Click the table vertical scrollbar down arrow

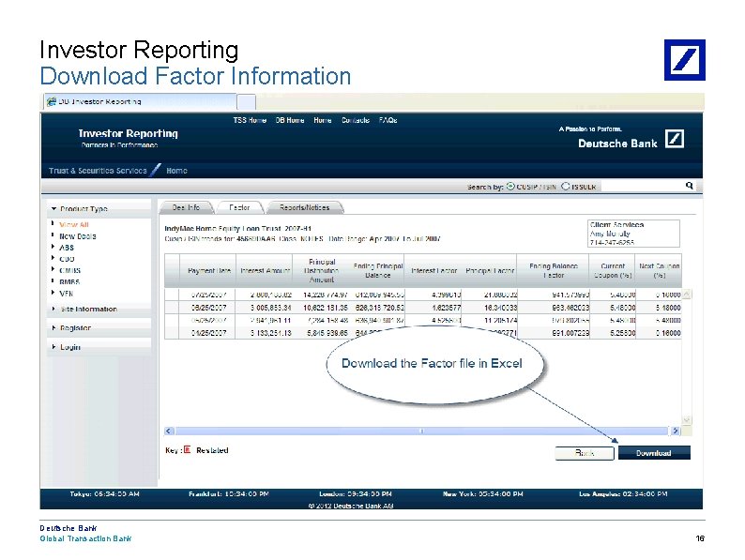(x=686, y=420)
